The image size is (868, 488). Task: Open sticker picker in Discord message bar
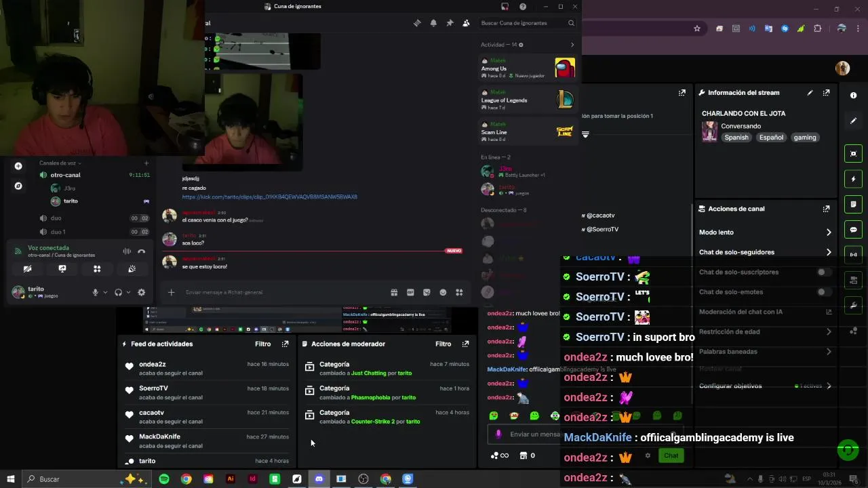[x=427, y=293]
